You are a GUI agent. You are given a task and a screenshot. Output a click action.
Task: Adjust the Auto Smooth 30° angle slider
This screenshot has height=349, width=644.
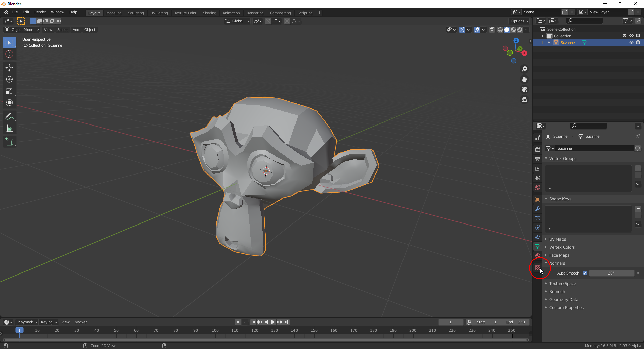click(x=611, y=273)
